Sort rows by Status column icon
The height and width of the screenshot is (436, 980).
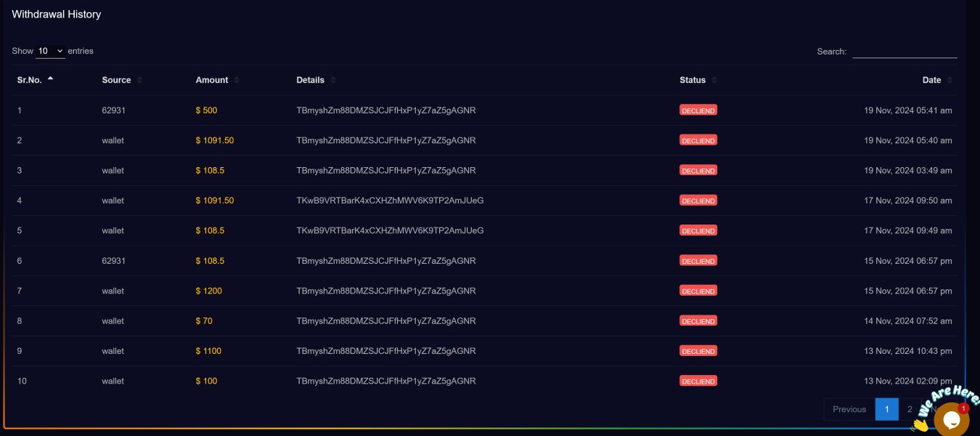coord(714,80)
